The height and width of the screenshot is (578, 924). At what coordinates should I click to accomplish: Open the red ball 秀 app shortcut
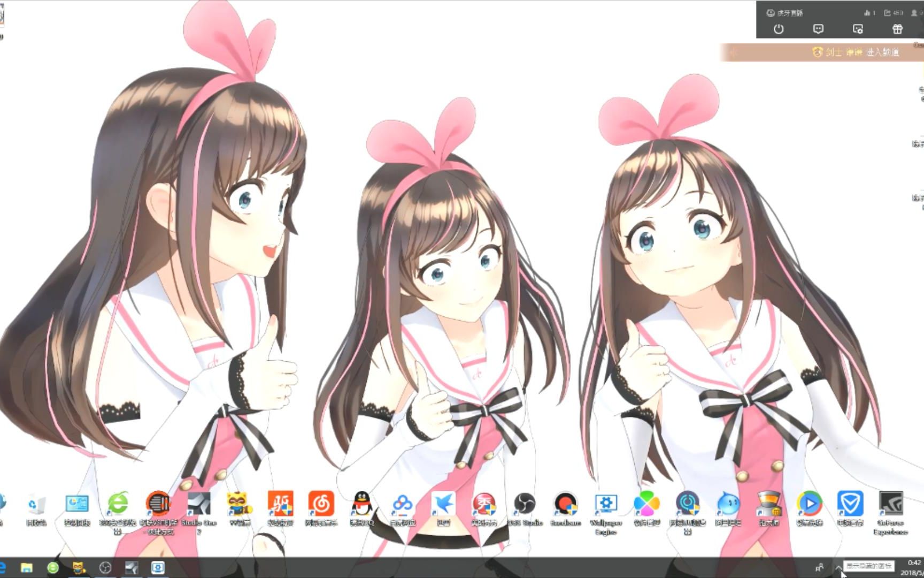click(484, 509)
